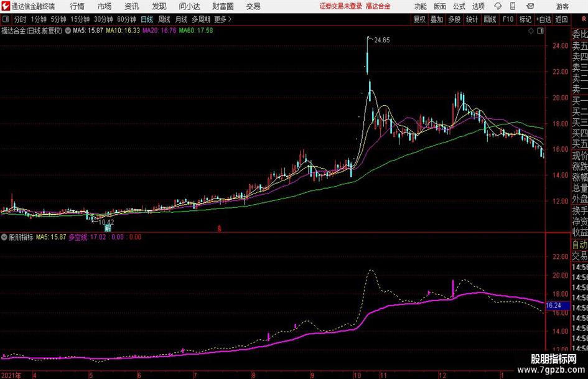The image size is (588, 379).
Task: Switch to 30分钟 period tab
Action: pyautogui.click(x=103, y=19)
